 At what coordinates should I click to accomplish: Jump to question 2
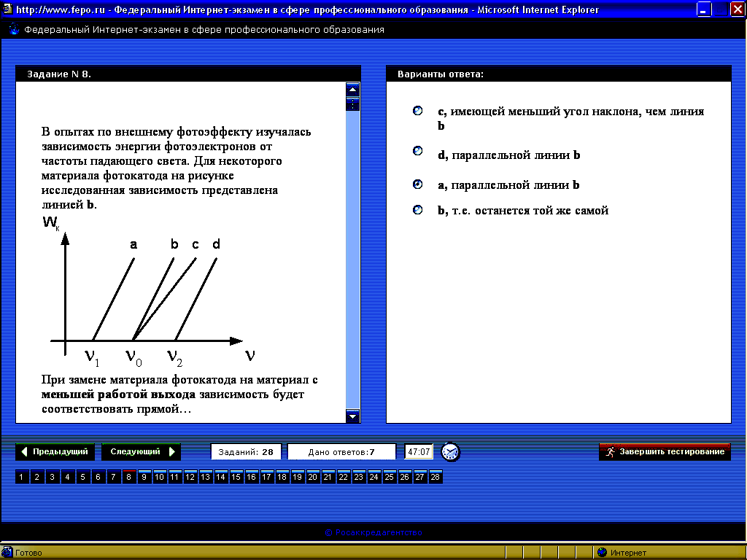(x=36, y=477)
